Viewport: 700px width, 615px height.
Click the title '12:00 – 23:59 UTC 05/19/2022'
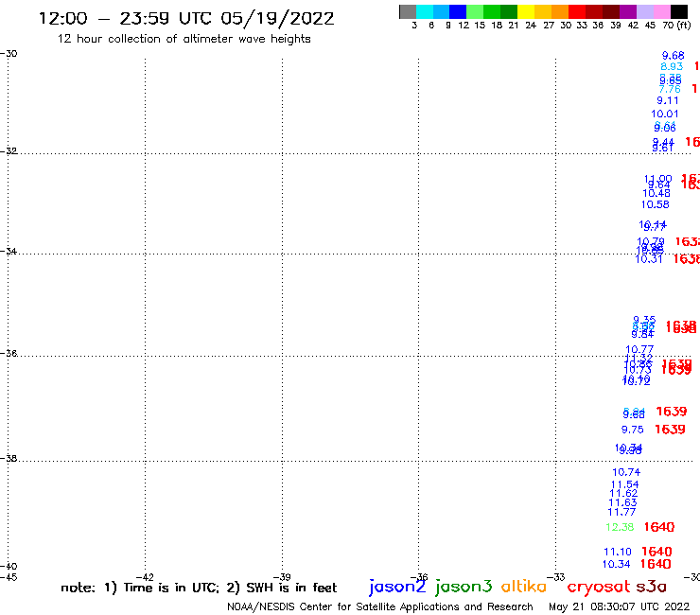pos(186,19)
